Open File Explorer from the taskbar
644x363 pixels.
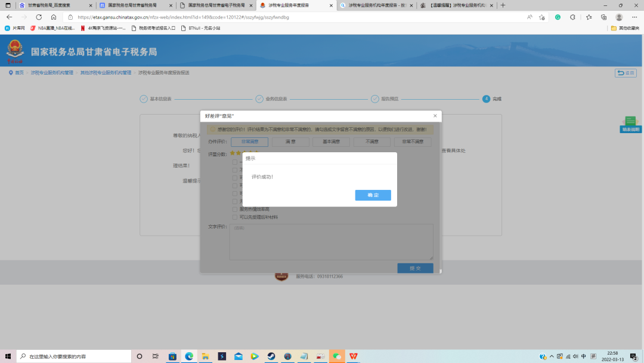pyautogui.click(x=205, y=356)
